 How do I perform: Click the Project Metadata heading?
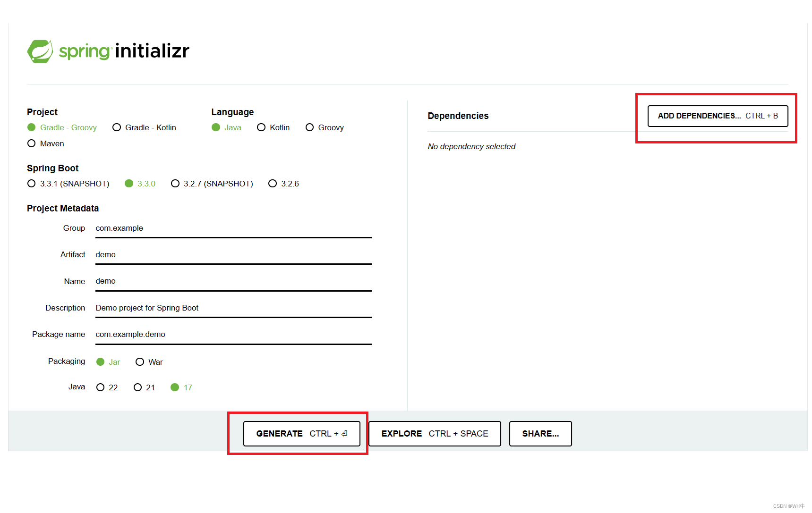pyautogui.click(x=63, y=209)
